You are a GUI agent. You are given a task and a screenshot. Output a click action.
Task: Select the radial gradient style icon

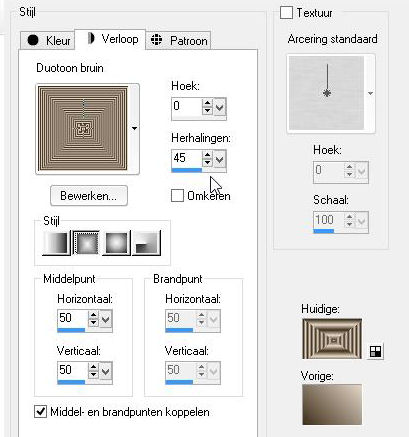(x=146, y=243)
